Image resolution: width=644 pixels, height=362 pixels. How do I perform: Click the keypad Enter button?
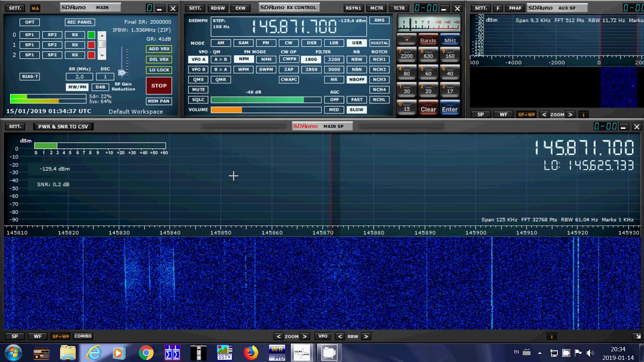click(450, 109)
